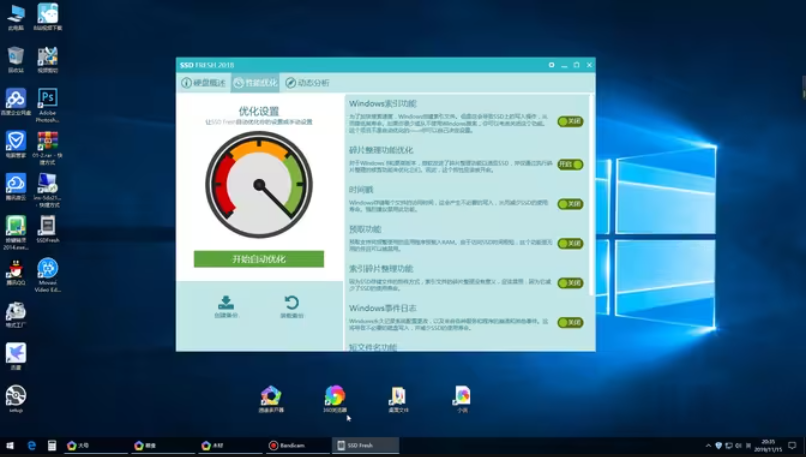Open the 360 browser desktop icon
806x457 pixels.
[x=335, y=399]
